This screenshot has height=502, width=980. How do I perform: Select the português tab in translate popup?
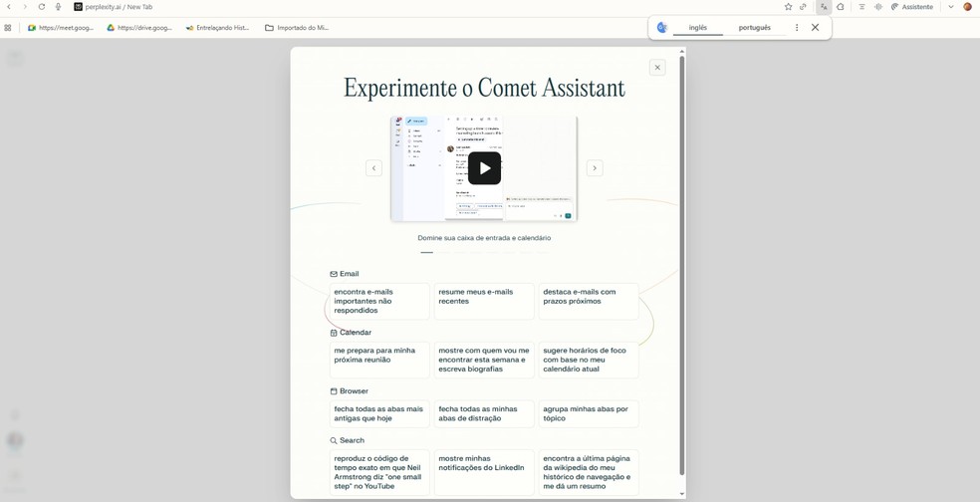754,28
